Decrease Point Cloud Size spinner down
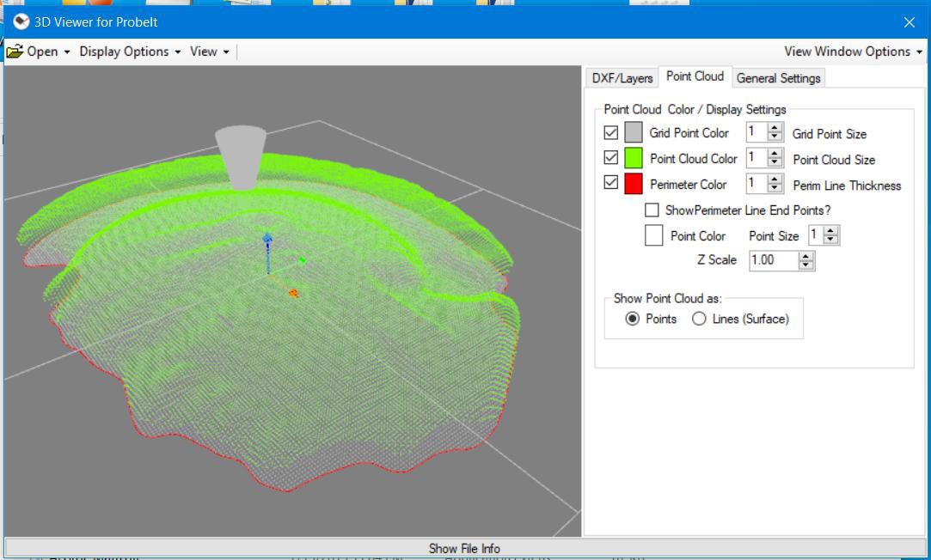 tap(775, 161)
